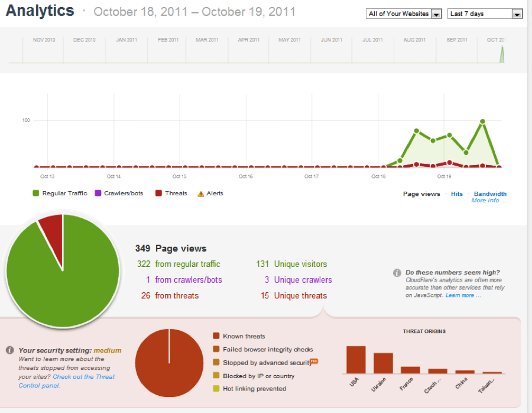Click the Alerts warning triangle icon

tap(200, 193)
